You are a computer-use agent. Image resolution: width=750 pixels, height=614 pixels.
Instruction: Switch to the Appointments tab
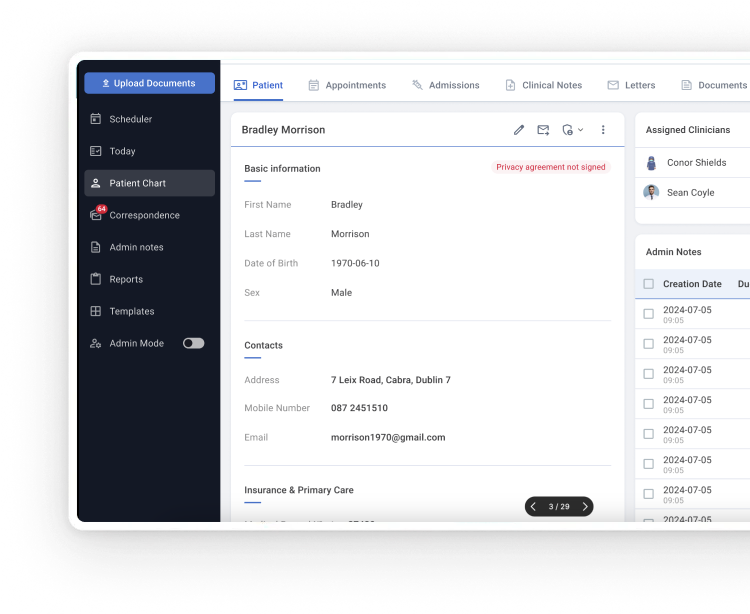pyautogui.click(x=346, y=86)
